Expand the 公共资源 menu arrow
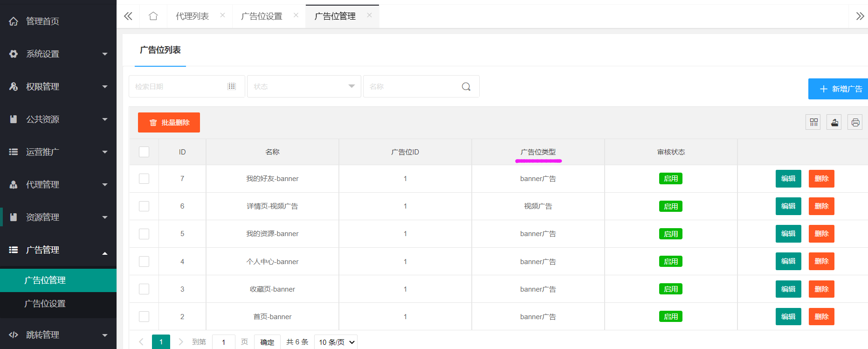 point(105,119)
